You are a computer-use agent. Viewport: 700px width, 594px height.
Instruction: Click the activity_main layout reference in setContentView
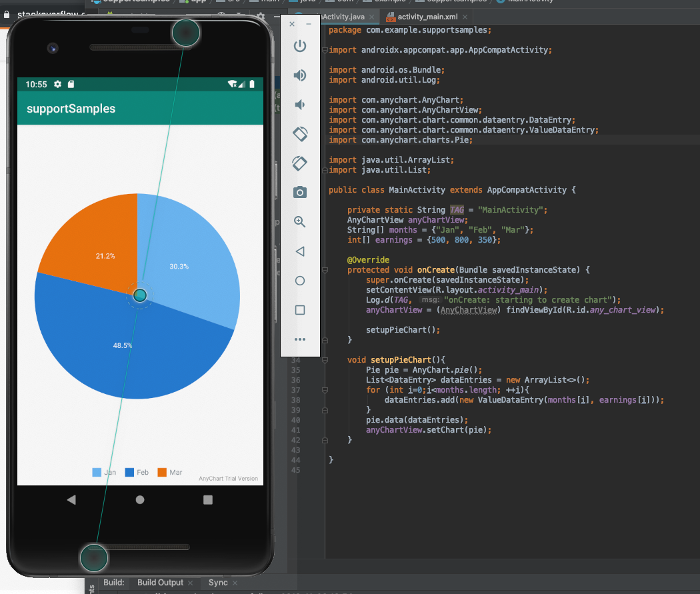pos(508,289)
